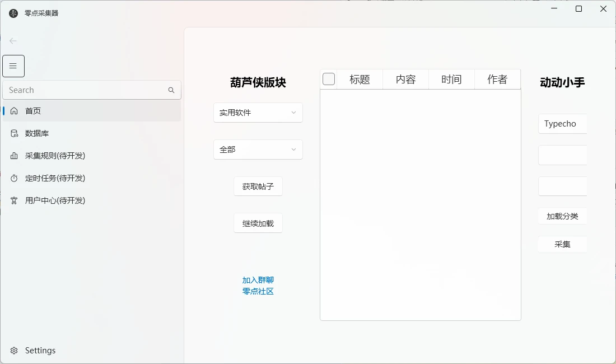Open 用户中心(待开发) in the sidebar
Viewport: 616px width, 364px height.
55,200
